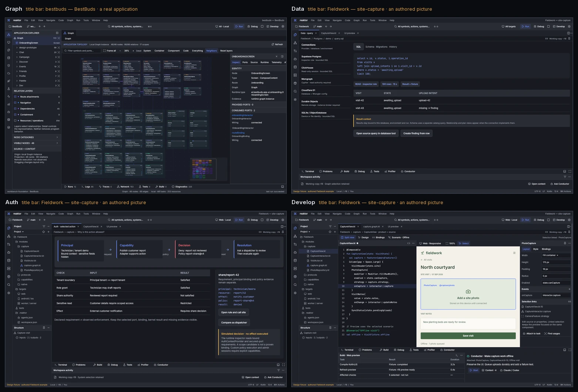Enable the Resources / operations layer checkbox in Graph window
The height and width of the screenshot is (392, 578).
tap(15, 121)
